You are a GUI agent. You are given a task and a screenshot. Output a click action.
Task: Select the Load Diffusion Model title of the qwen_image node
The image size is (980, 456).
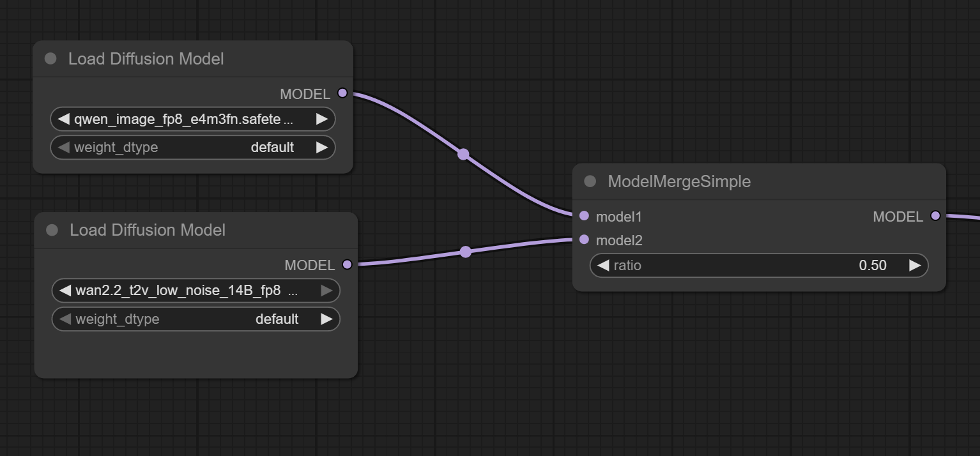tap(146, 59)
